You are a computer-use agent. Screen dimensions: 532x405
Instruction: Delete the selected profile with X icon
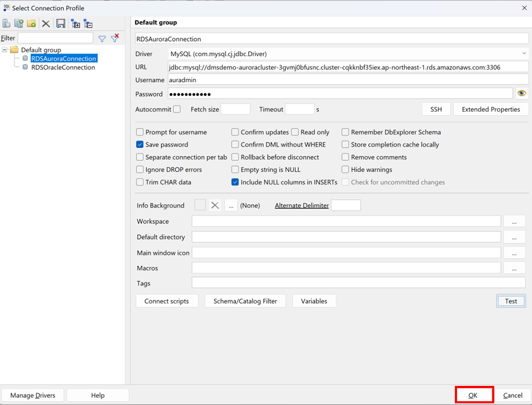click(x=46, y=24)
